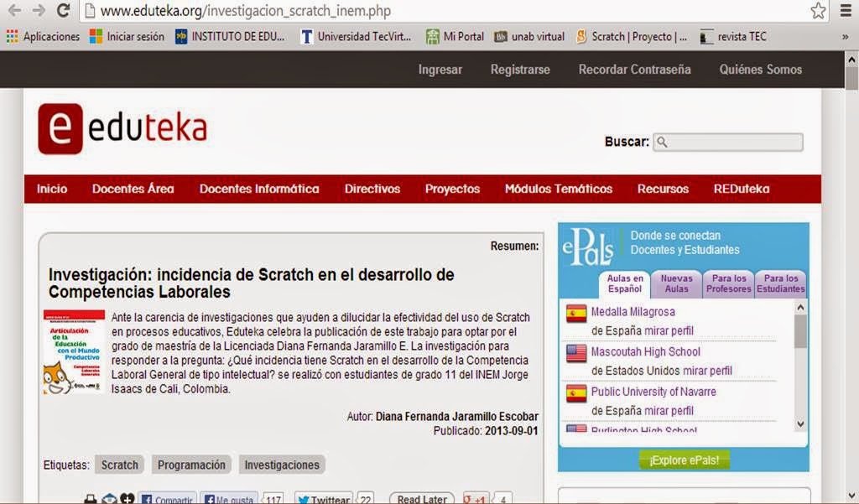Select the Para los Estudiantes tab
859x504 pixels.
click(x=781, y=283)
